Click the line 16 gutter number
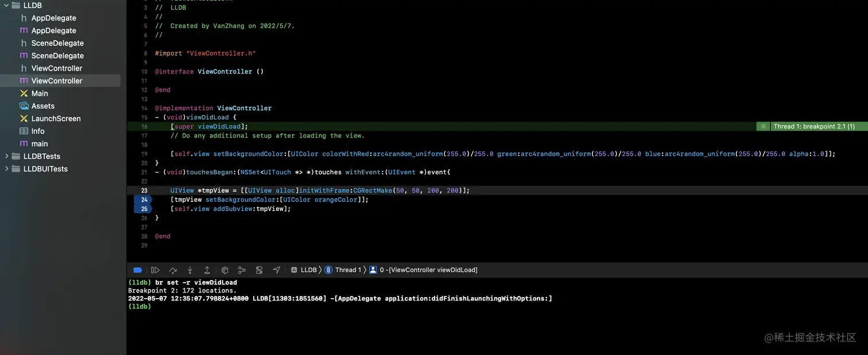868x355 pixels. pyautogui.click(x=144, y=126)
